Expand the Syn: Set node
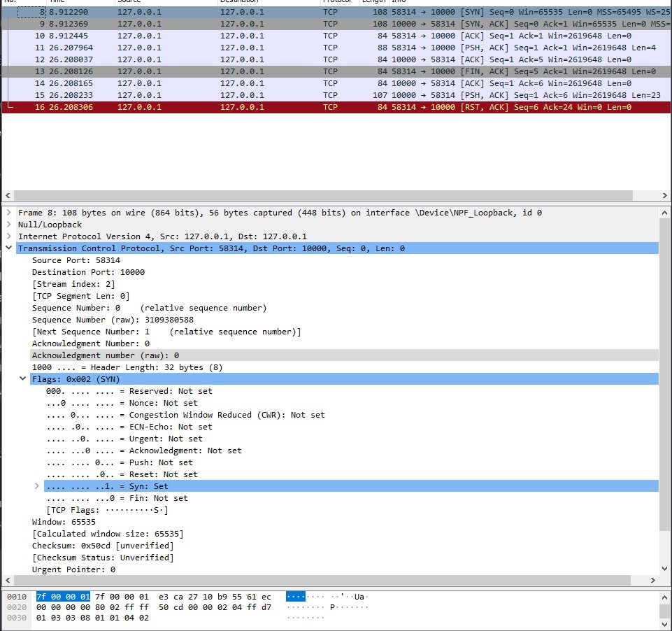The height and width of the screenshot is (631, 672). point(37,485)
